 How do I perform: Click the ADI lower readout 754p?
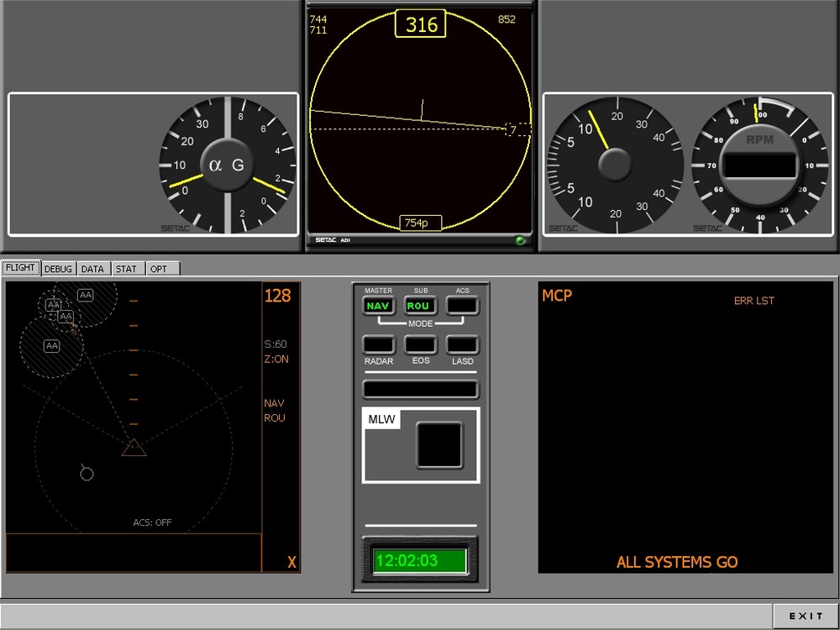pyautogui.click(x=421, y=223)
